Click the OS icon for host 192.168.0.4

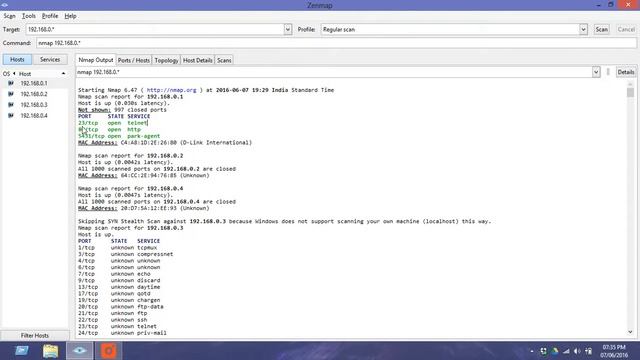11,116
